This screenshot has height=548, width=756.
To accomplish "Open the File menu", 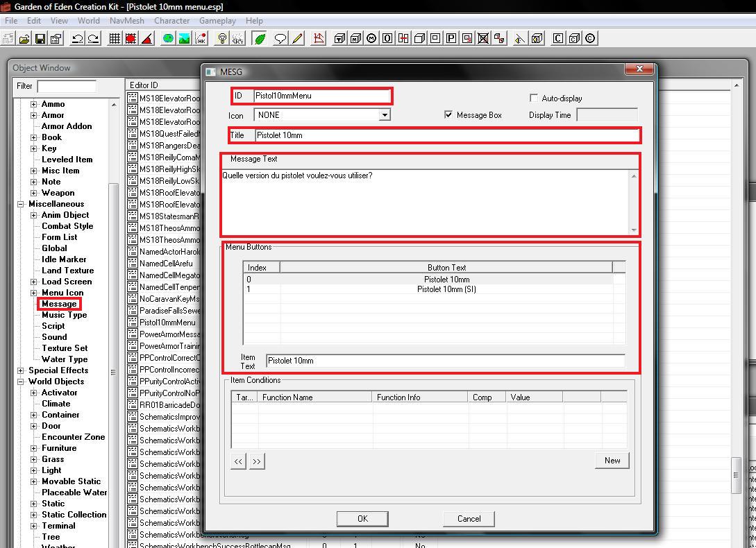I will pos(11,21).
